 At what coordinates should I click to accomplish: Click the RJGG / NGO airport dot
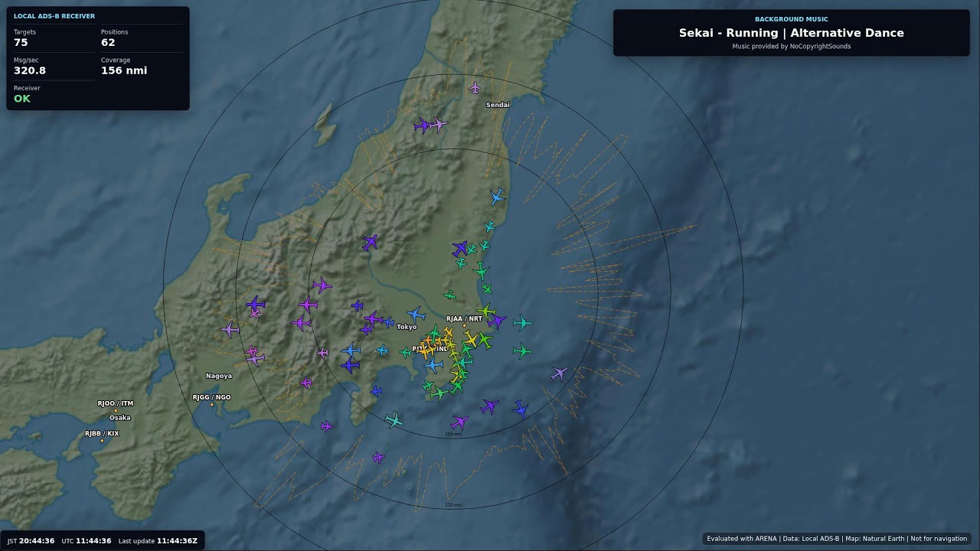(212, 405)
